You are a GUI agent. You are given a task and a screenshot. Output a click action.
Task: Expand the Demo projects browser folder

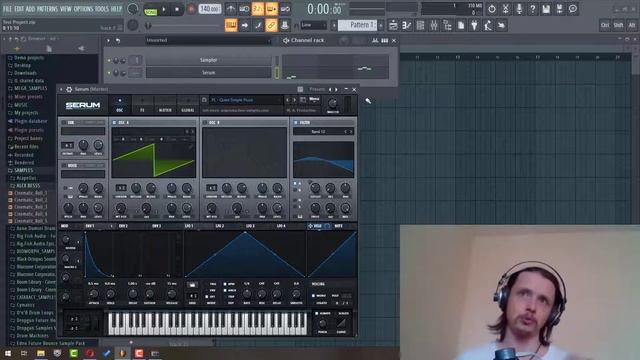point(29,58)
